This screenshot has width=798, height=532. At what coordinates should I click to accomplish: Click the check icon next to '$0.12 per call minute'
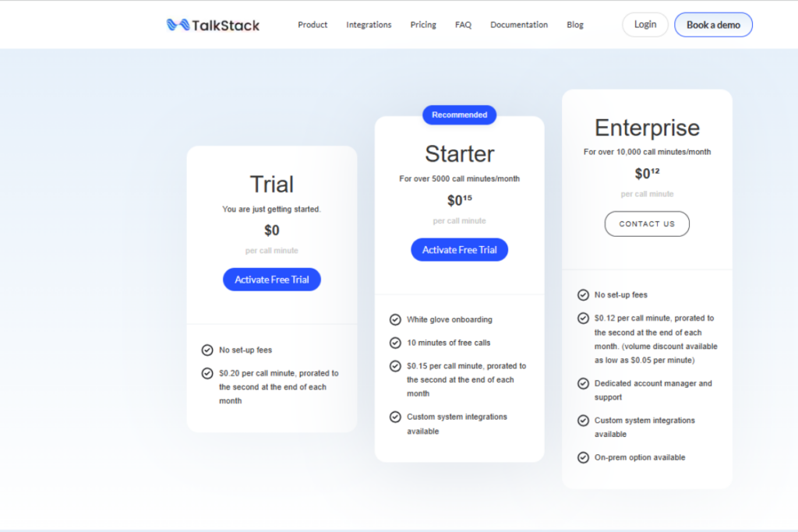[583, 319]
